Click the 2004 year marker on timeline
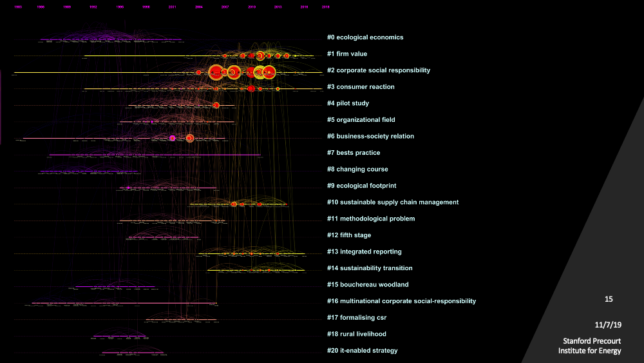Image resolution: width=644 pixels, height=363 pixels. pyautogui.click(x=198, y=6)
